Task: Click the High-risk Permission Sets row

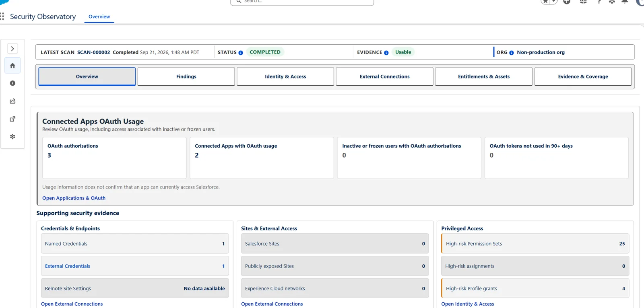Action: (535, 244)
